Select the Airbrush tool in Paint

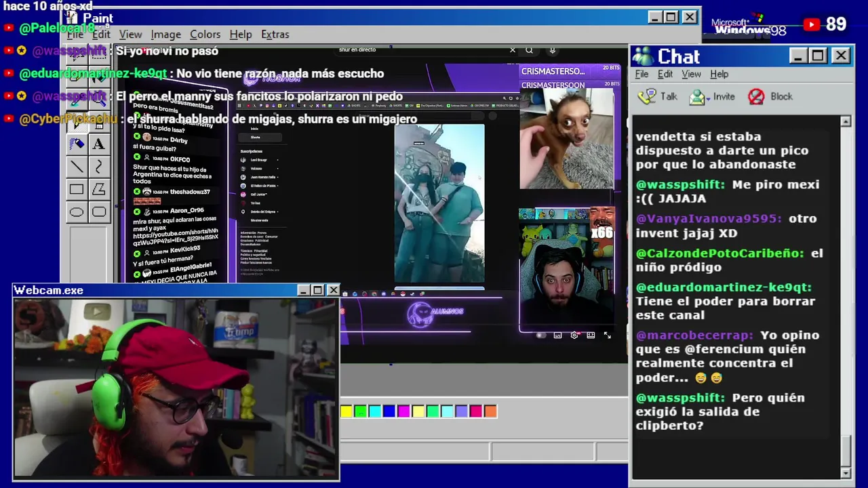77,144
